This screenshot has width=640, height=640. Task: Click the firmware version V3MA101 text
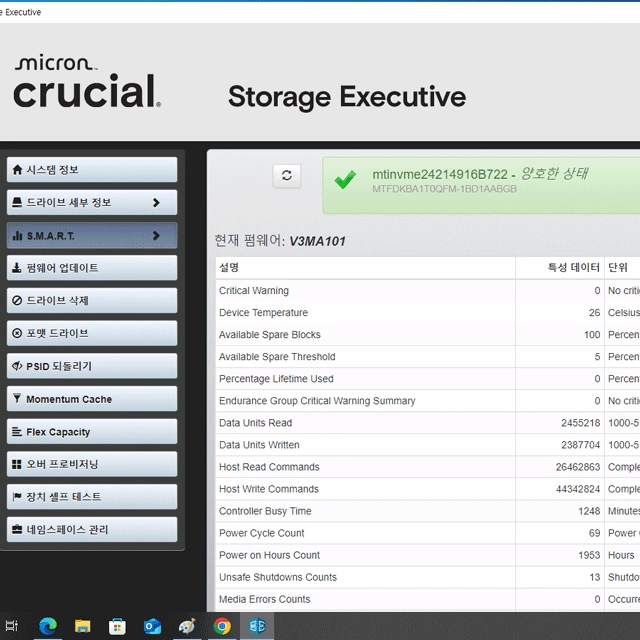pos(317,241)
